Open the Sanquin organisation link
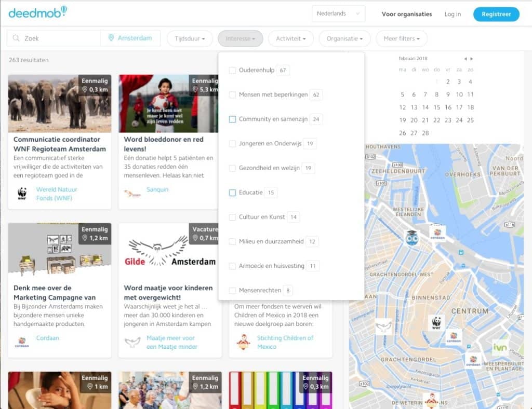 pyautogui.click(x=157, y=189)
